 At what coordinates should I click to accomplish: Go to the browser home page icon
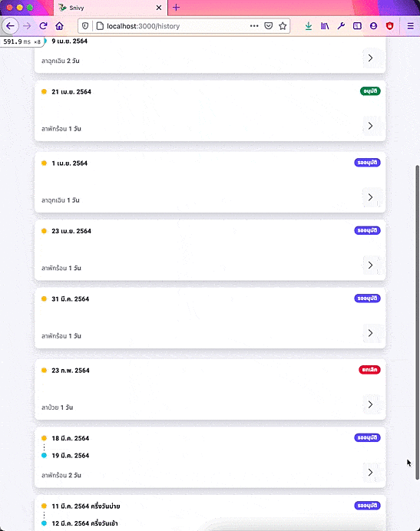pyautogui.click(x=59, y=26)
